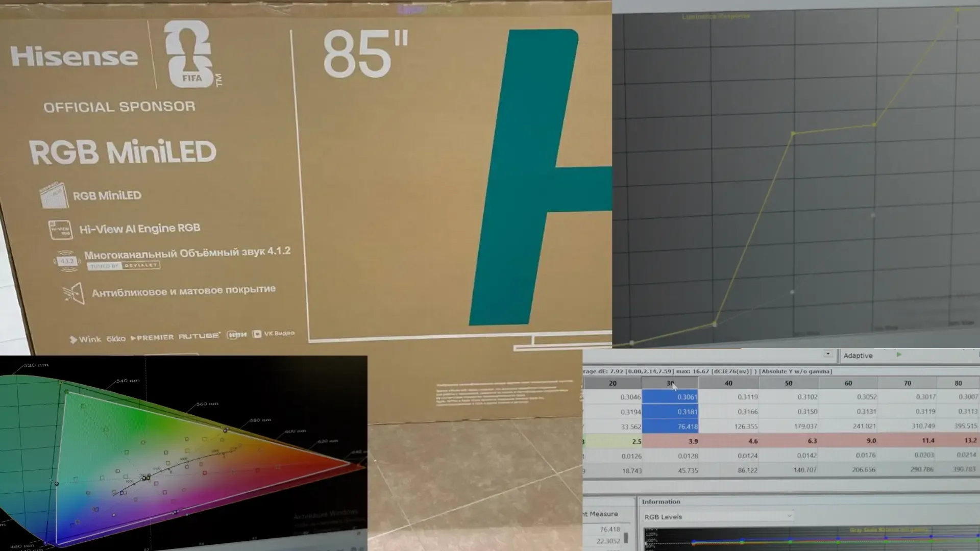Screen dimensions: 980x551
Task: Select the 80 column header
Action: (958, 383)
